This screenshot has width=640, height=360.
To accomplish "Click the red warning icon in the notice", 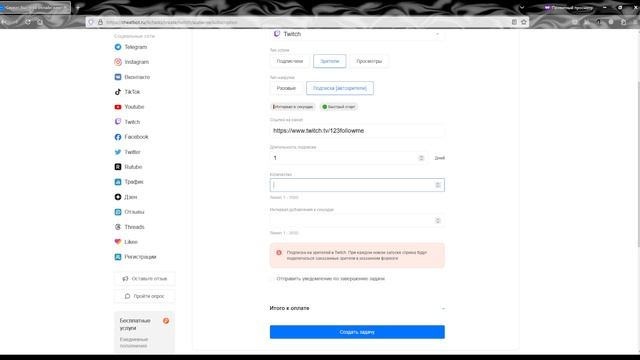I will click(x=279, y=253).
